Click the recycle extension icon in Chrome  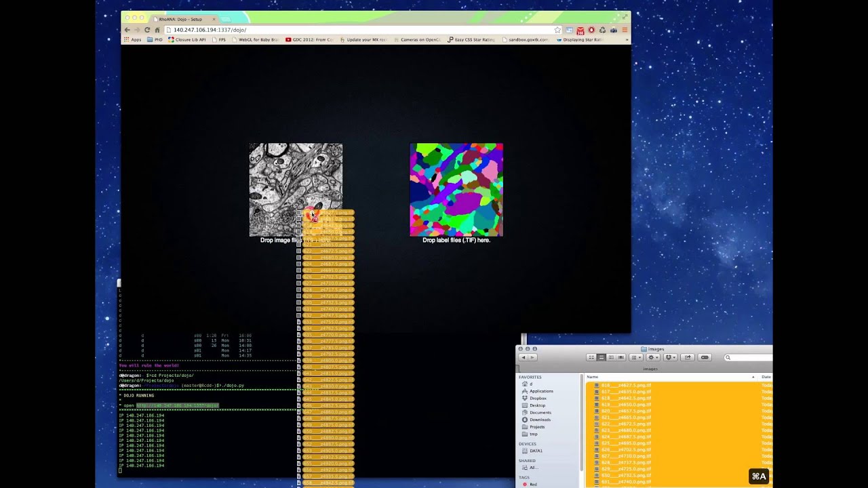click(x=602, y=30)
